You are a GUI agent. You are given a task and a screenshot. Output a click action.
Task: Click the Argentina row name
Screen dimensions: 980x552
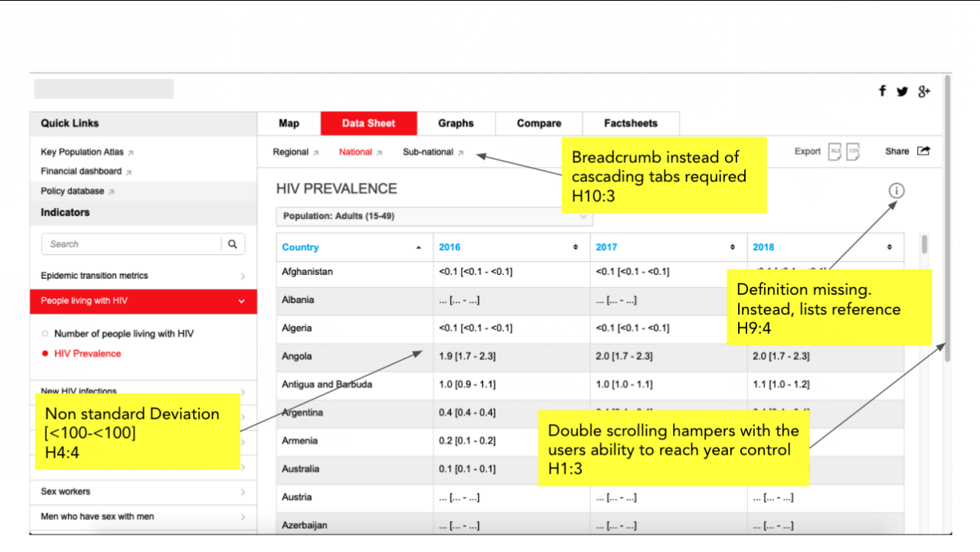[302, 413]
